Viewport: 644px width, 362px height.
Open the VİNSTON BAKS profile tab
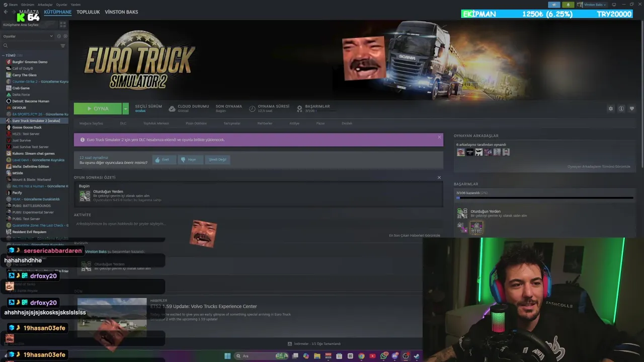pos(121,12)
